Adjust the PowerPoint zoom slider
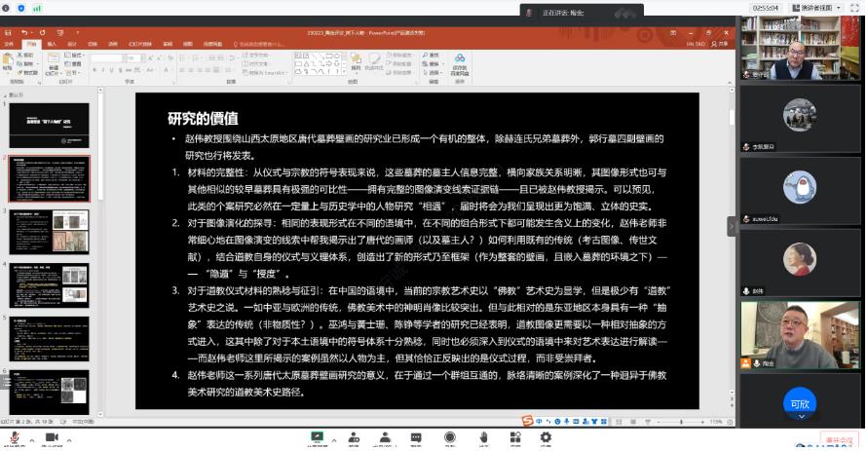Image resolution: width=868 pixels, height=451 pixels. [682, 422]
